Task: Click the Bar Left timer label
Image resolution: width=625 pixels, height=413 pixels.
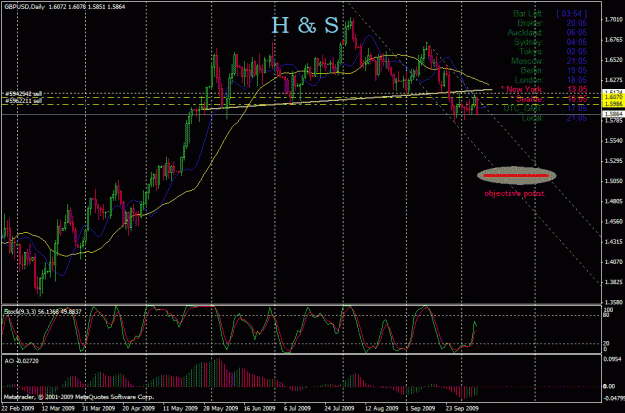Action: click(x=528, y=14)
